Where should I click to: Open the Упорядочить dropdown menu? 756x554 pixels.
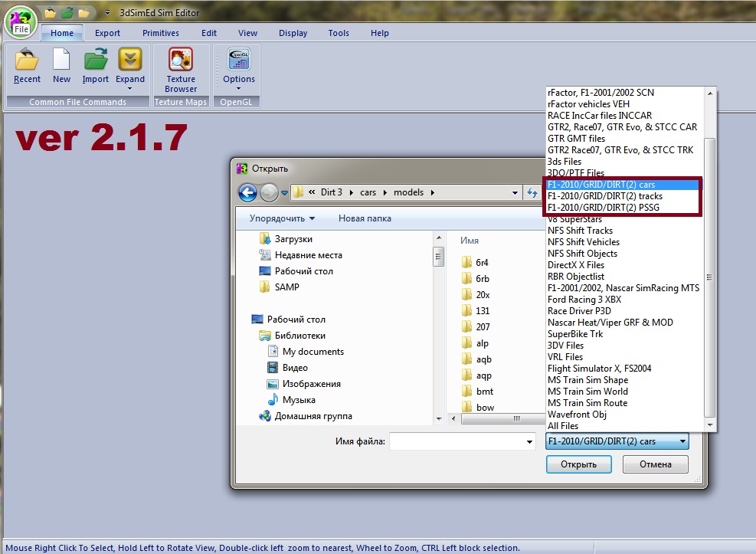coord(282,218)
